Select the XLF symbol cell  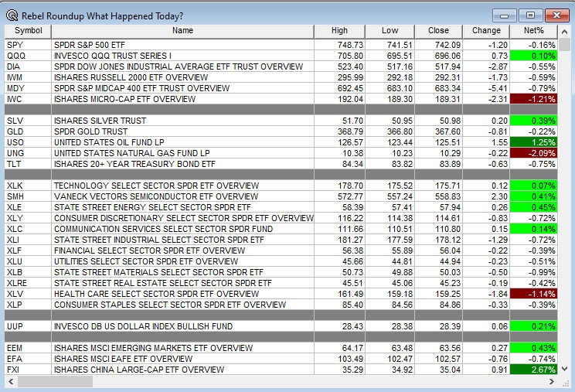[x=28, y=251]
